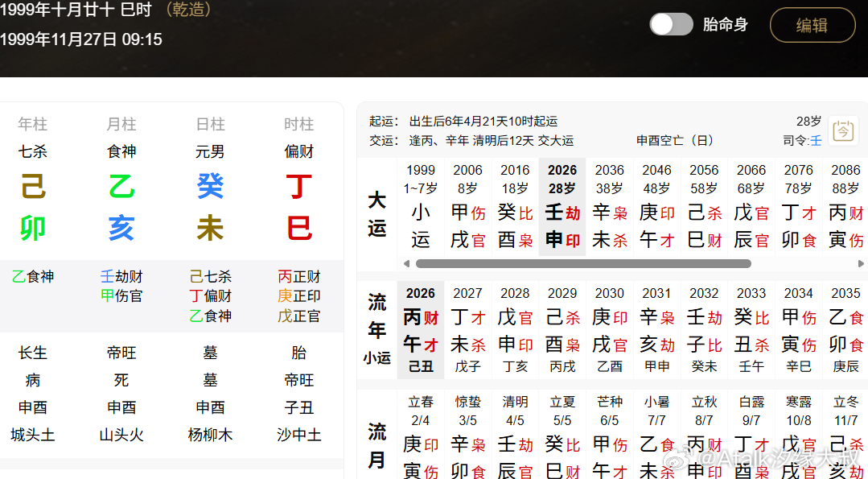Click the right arrow of 大运 scrollbar

pos(862,263)
